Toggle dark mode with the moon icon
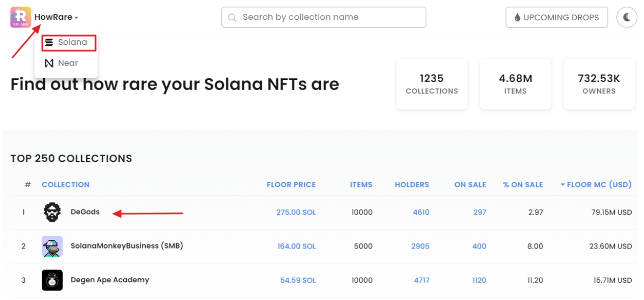This screenshot has height=300, width=644. point(626,17)
